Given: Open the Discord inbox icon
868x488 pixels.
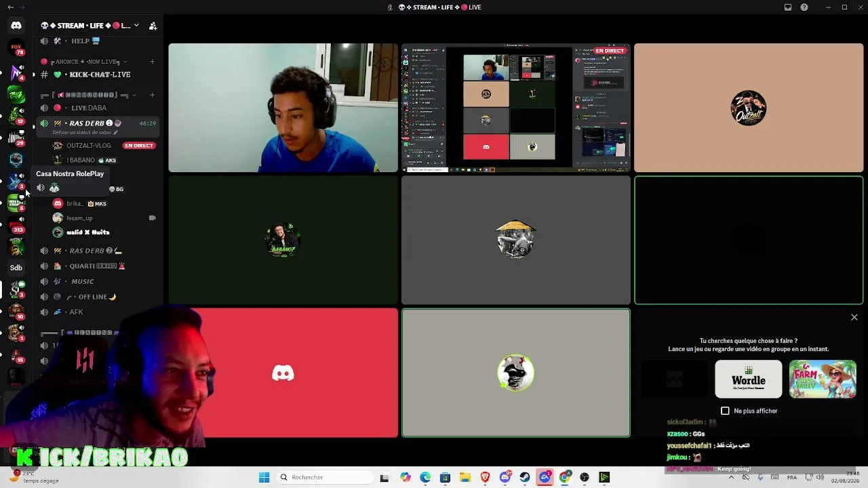Looking at the screenshot, I should pos(788,7).
